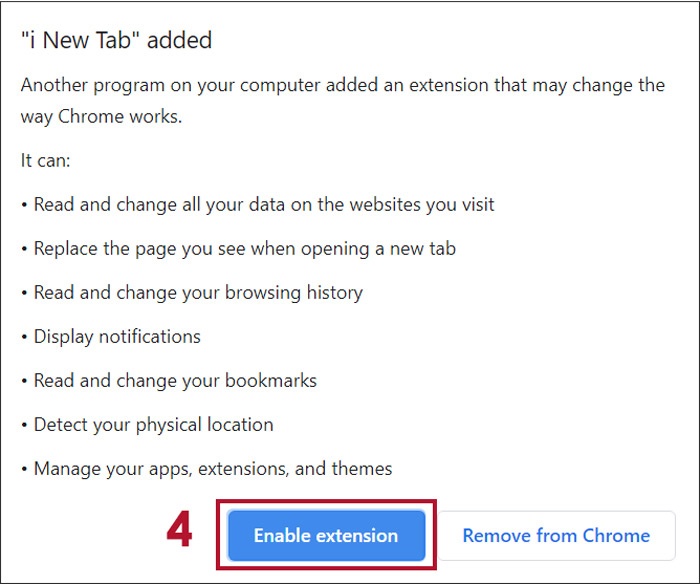This screenshot has width=700, height=584.
Task: Click the "It can:" label
Action: click(x=48, y=161)
